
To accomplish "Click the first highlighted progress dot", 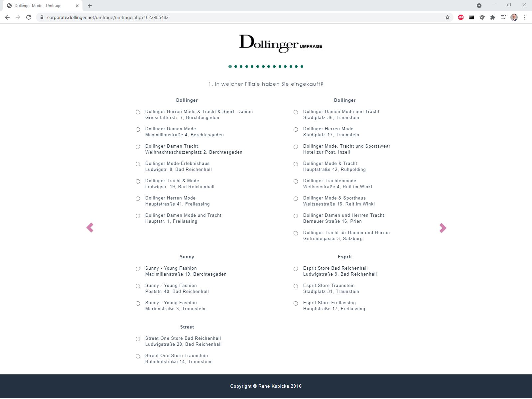I will click(230, 66).
